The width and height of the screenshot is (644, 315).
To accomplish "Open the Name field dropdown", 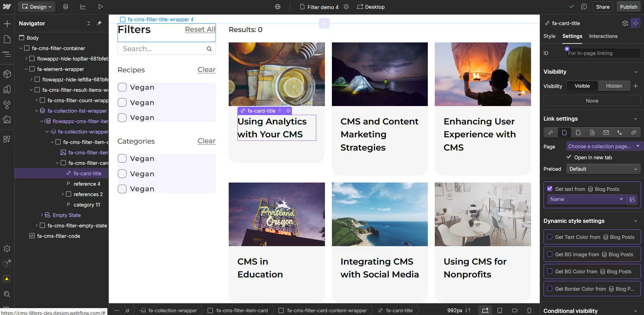I will pos(587,200).
